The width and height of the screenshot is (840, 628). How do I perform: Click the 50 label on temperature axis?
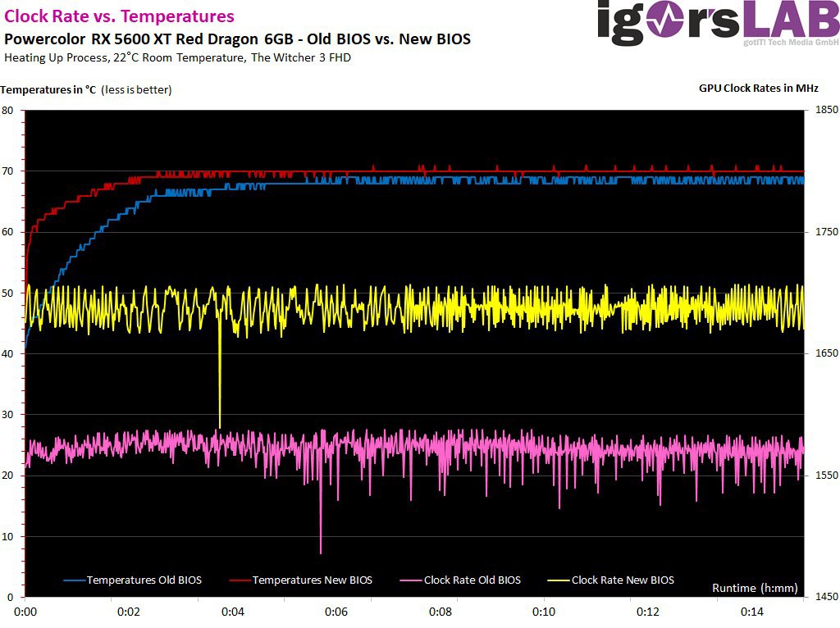(7, 293)
